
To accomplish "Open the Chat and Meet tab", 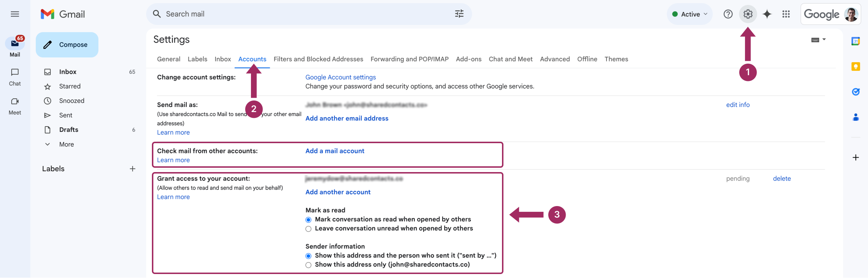I will pos(511,59).
